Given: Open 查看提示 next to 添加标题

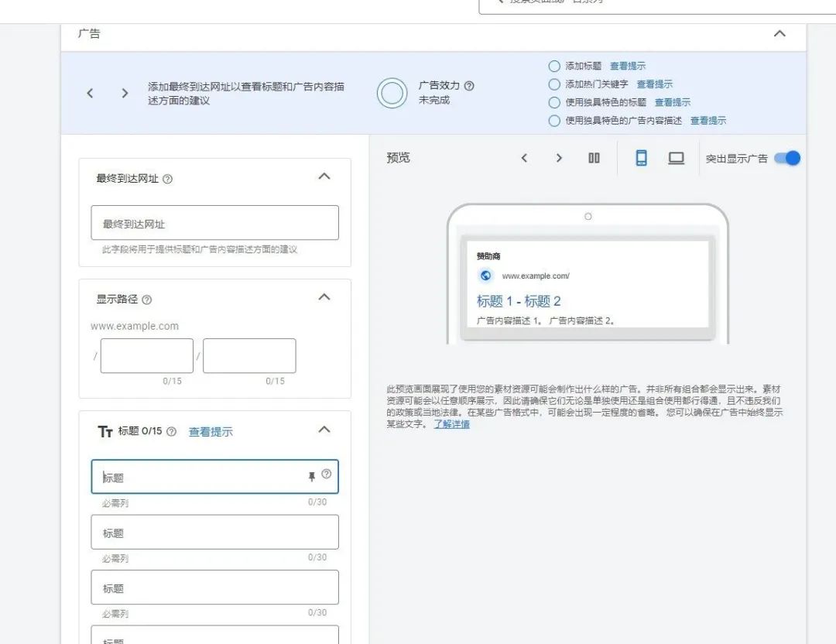Looking at the screenshot, I should pyautogui.click(x=629, y=66).
